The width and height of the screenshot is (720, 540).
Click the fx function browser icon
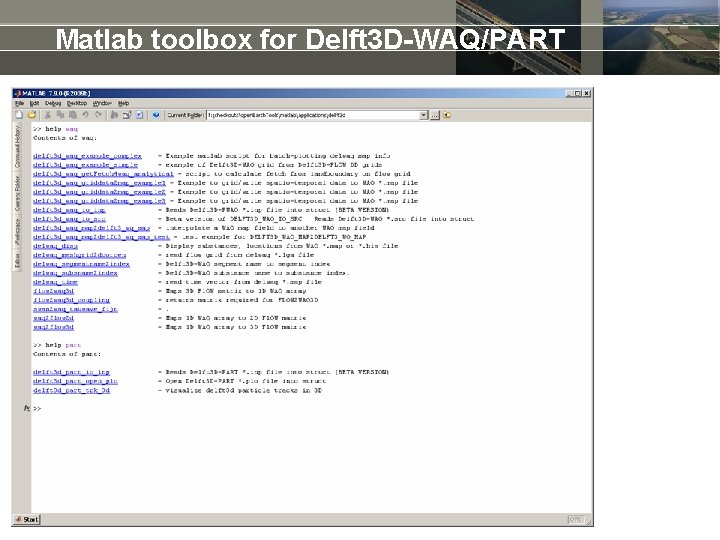click(x=27, y=408)
